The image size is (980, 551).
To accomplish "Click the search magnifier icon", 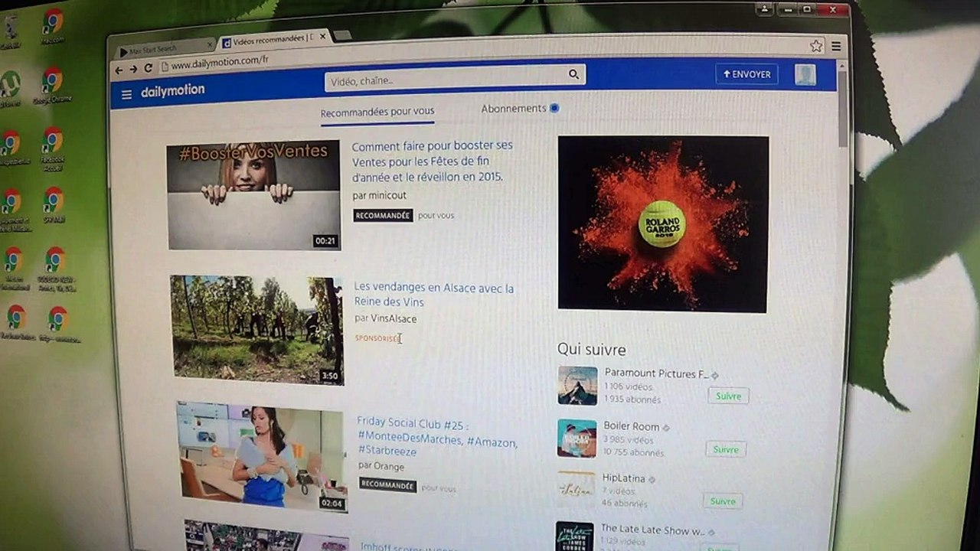I will coord(573,74).
